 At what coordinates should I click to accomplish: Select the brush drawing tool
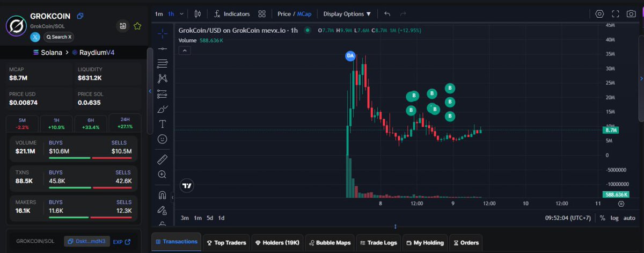pos(163,109)
